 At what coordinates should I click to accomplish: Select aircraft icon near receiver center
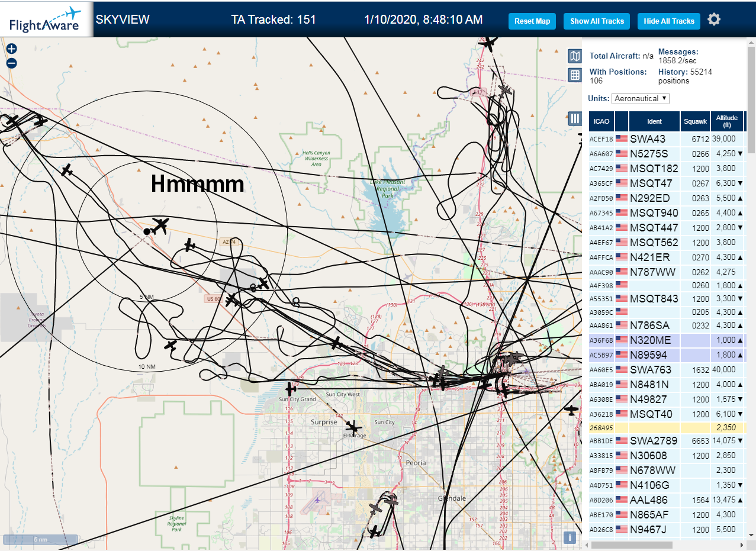pyautogui.click(x=159, y=225)
